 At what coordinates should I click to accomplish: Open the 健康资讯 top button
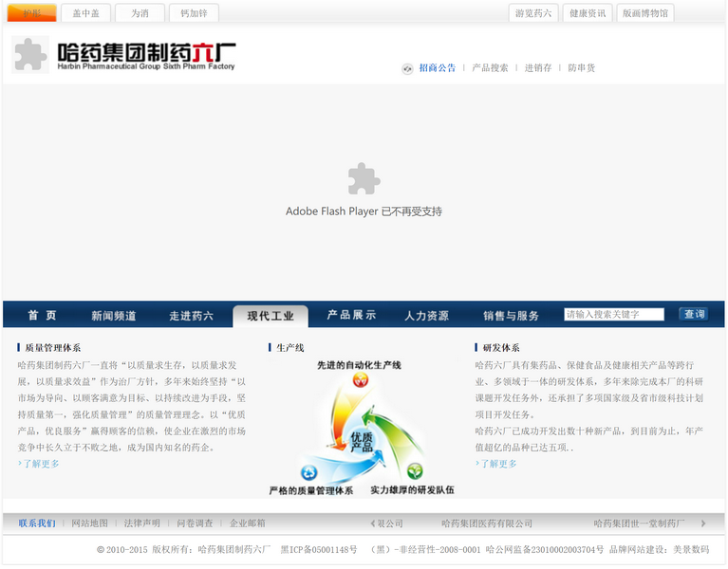[587, 13]
